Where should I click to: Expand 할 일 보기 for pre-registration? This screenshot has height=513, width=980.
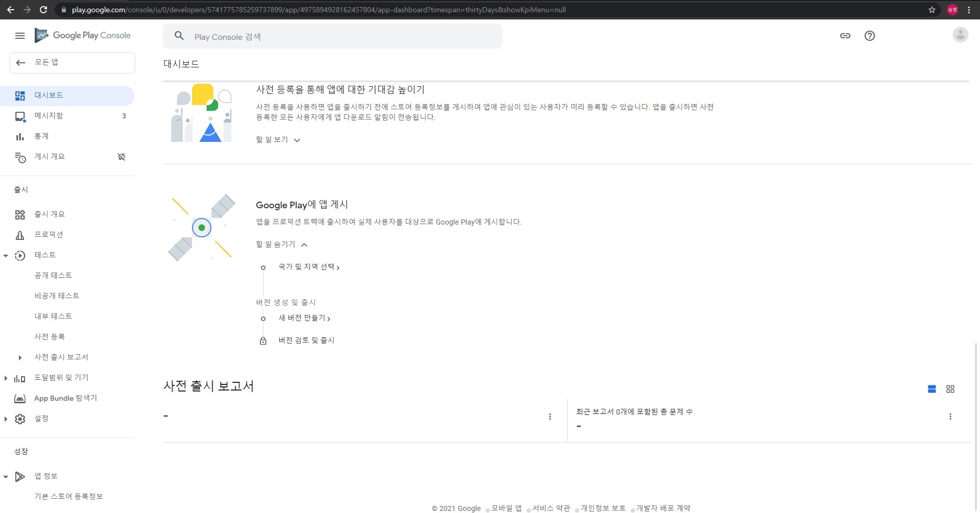[278, 140]
